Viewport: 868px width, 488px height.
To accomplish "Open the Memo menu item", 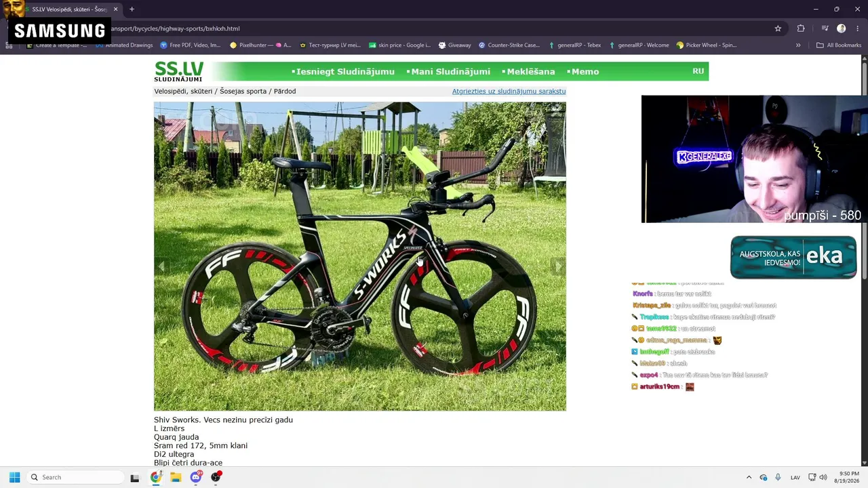I will (583, 72).
